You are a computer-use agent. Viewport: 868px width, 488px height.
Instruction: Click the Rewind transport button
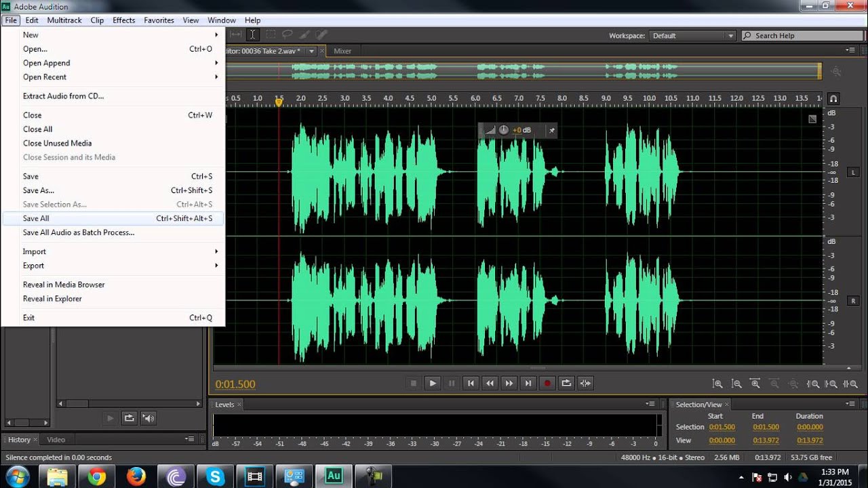(x=490, y=383)
